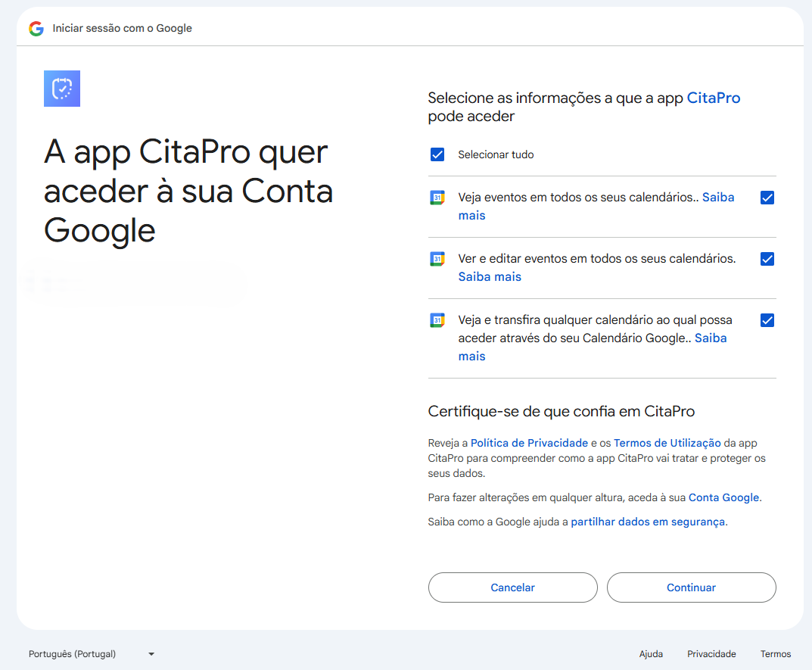This screenshot has height=670, width=812.
Task: Click the 'Privacidade' footer link
Action: click(711, 654)
